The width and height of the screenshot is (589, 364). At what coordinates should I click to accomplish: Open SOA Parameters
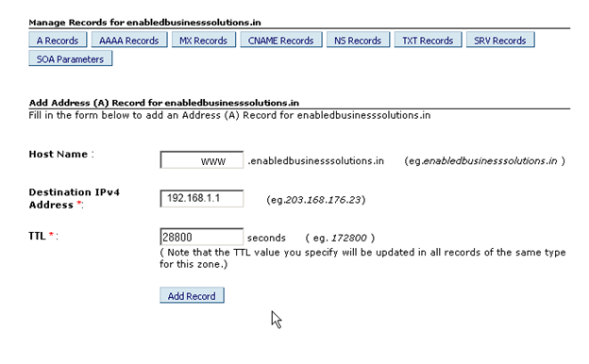point(70,58)
